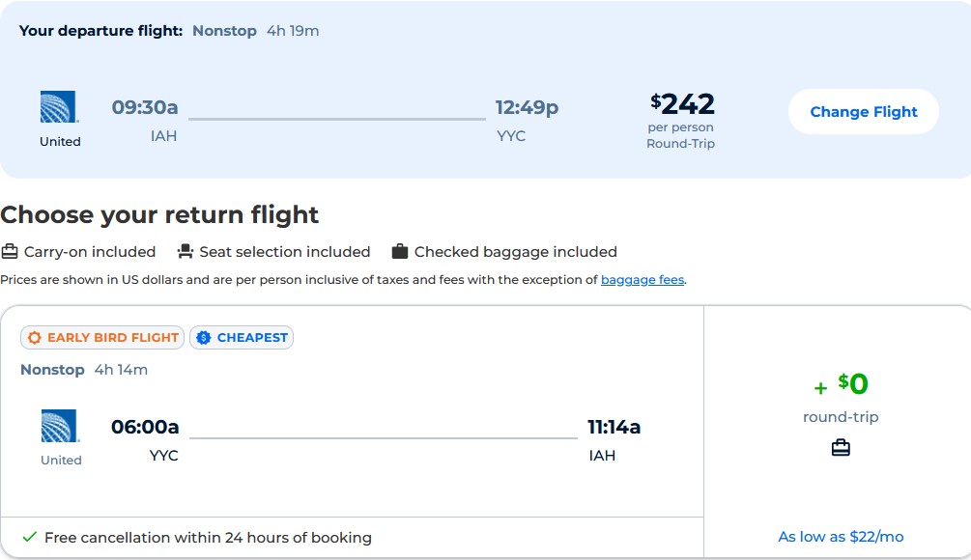Click the United Airlines logo on departure flight
Image resolution: width=971 pixels, height=560 pixels.
click(60, 108)
